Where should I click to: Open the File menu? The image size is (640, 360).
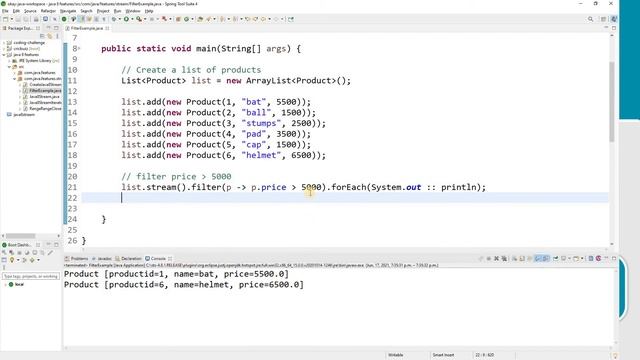tap(5, 11)
